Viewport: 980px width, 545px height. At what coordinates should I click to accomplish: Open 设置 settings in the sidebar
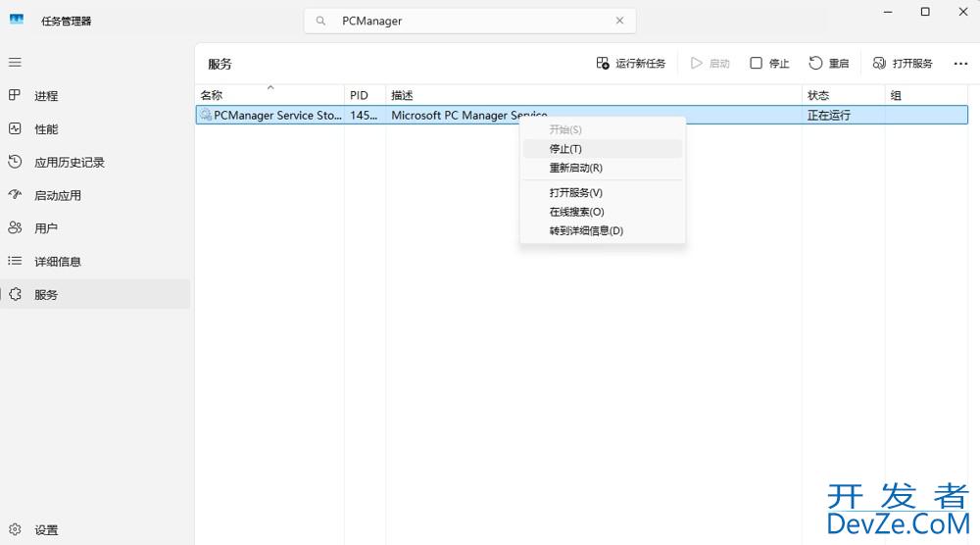click(95, 530)
